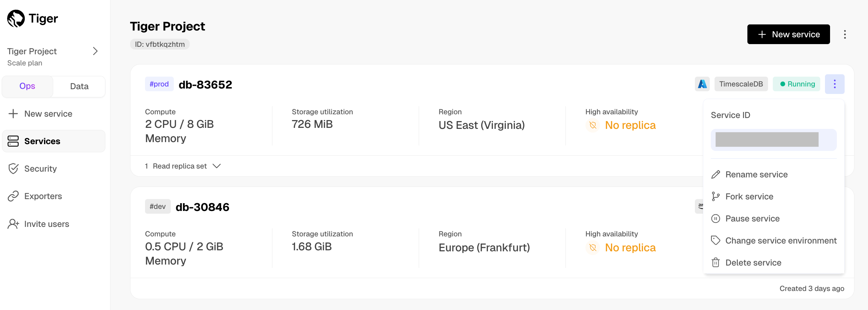The image size is (868, 310).
Task: Select Pause service menu option
Action: (x=752, y=218)
